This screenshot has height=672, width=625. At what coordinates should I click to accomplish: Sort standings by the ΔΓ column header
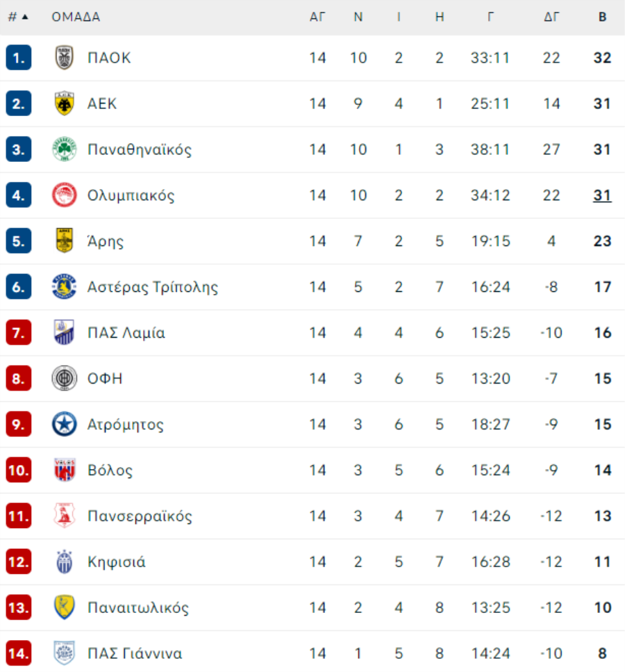tap(551, 17)
